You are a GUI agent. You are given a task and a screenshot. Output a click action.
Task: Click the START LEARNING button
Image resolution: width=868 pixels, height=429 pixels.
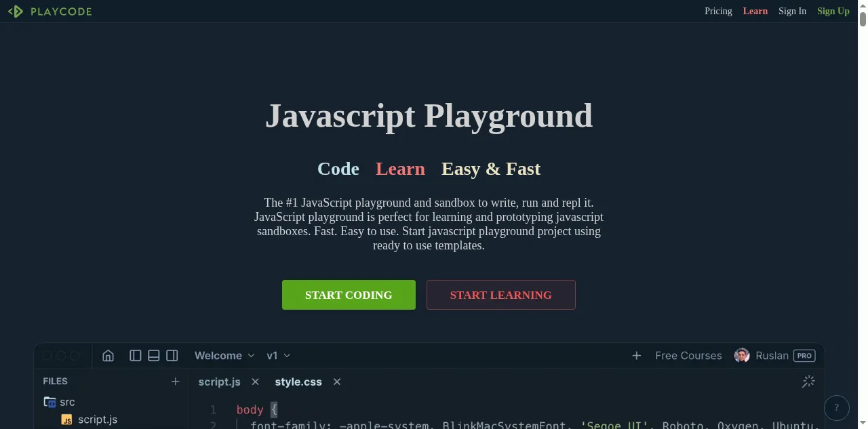pyautogui.click(x=501, y=295)
